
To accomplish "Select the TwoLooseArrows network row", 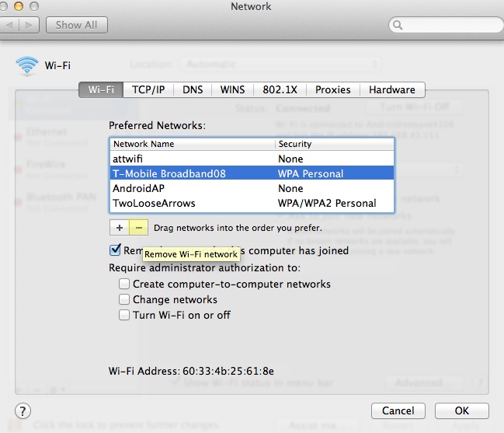I will 252,203.
